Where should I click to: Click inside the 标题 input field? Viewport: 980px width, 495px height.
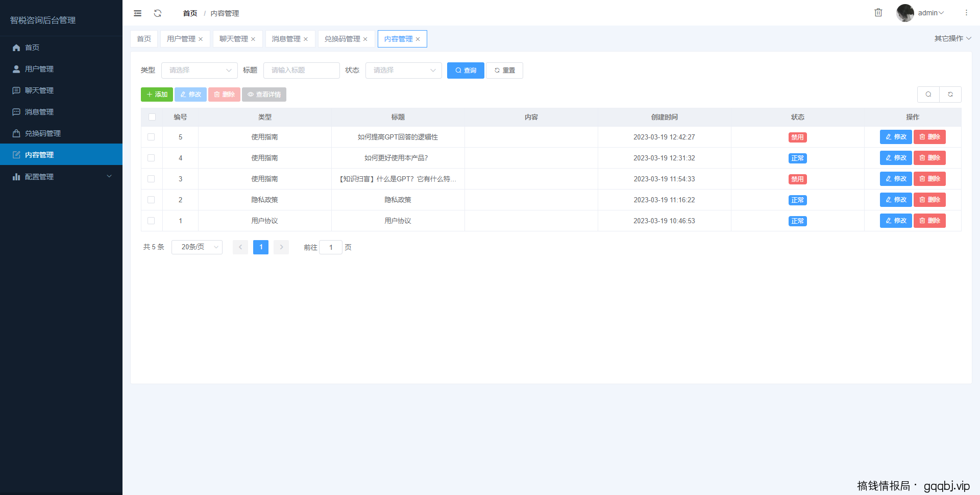[x=301, y=70]
